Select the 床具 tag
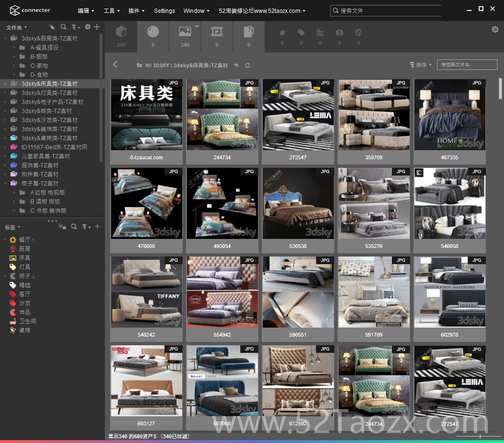 coord(24,258)
